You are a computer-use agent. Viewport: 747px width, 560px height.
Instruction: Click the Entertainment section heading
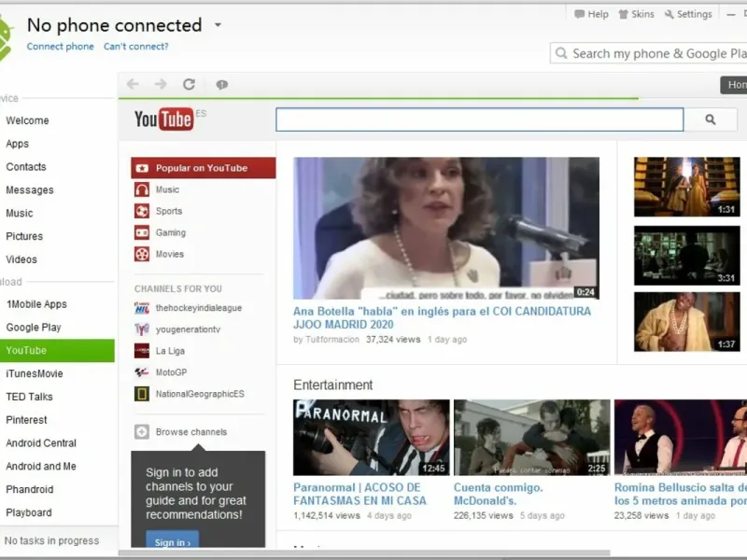tap(333, 385)
